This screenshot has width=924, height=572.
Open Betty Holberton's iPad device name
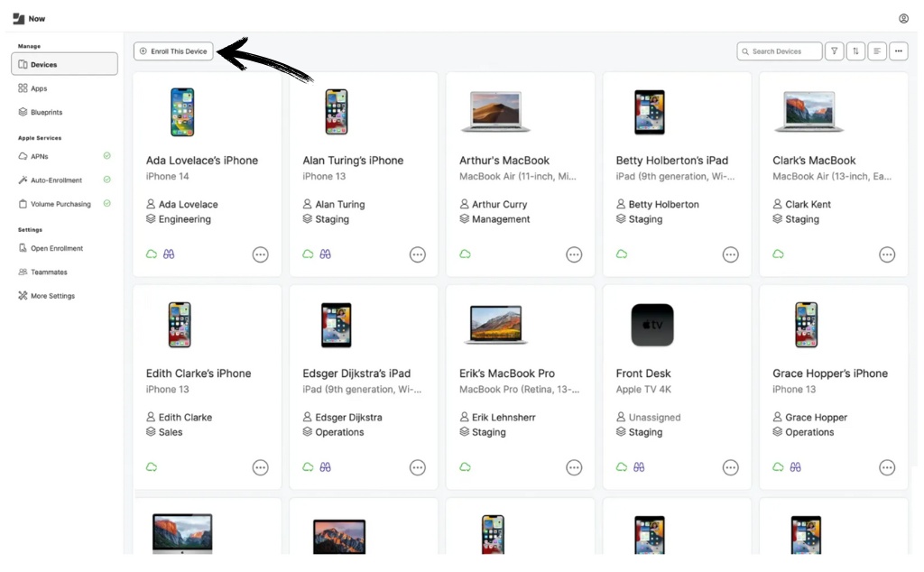[x=671, y=161]
